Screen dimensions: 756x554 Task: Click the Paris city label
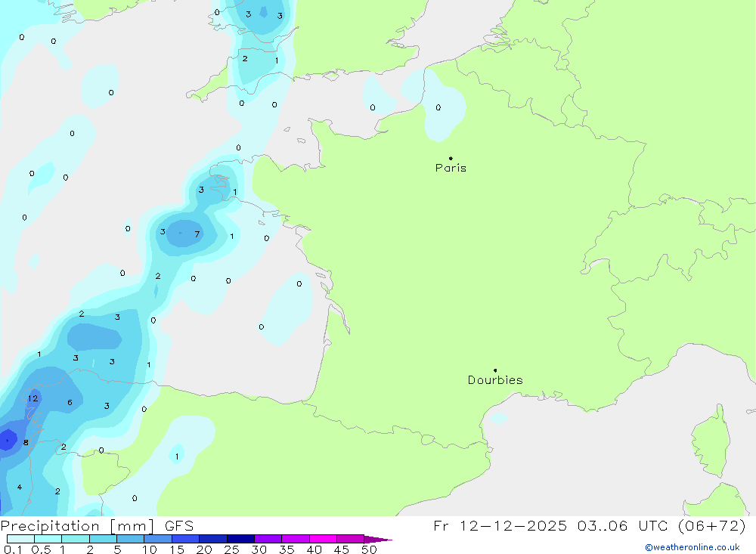pyautogui.click(x=451, y=168)
